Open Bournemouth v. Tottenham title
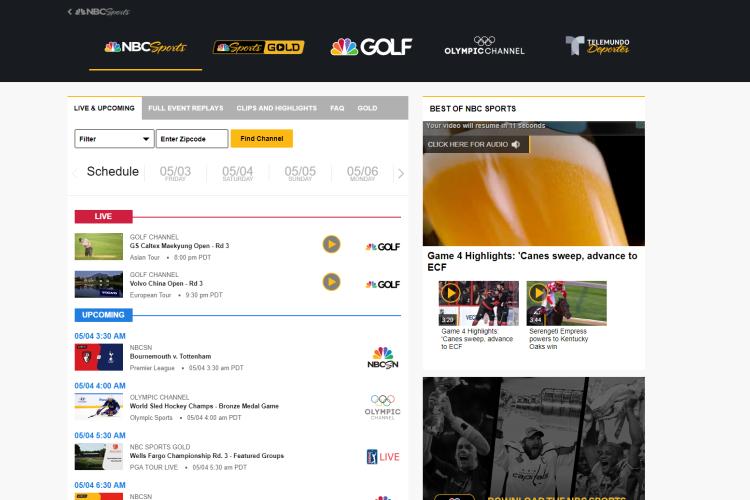 coord(170,356)
